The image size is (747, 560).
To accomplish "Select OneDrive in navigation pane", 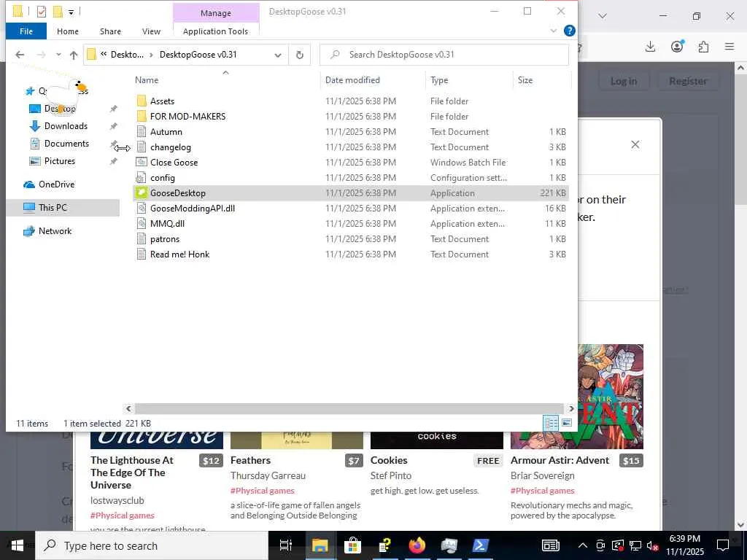I will pyautogui.click(x=56, y=184).
